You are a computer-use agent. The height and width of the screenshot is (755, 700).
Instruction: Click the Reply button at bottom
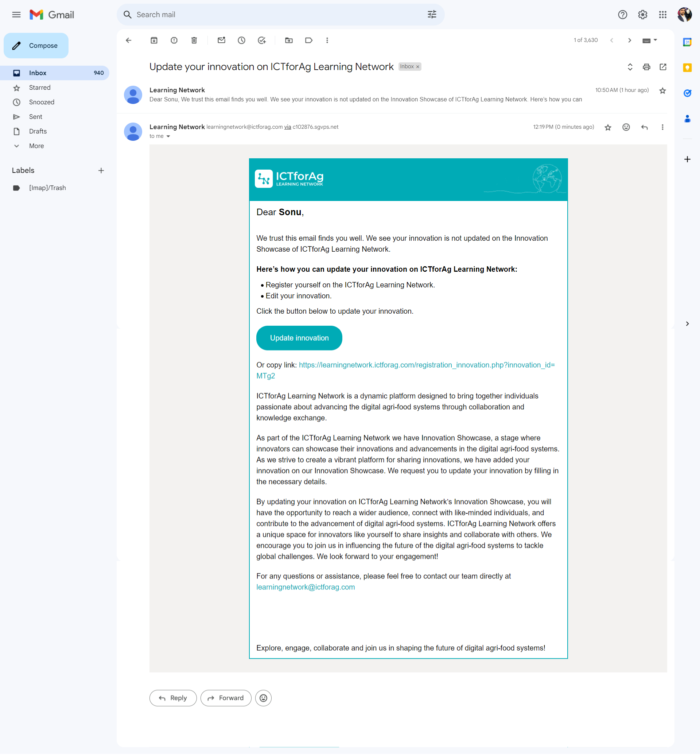point(173,698)
